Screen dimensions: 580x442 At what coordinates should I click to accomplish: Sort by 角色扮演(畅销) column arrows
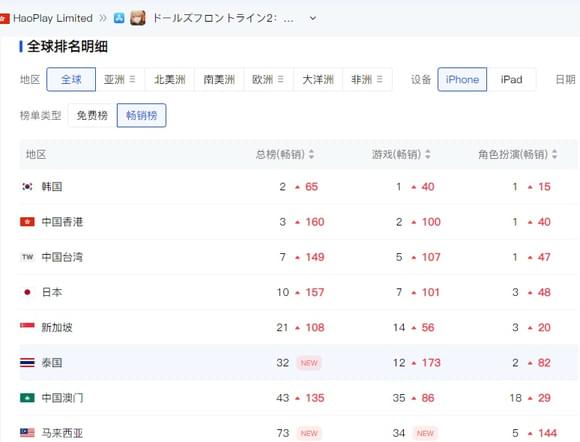click(x=554, y=154)
